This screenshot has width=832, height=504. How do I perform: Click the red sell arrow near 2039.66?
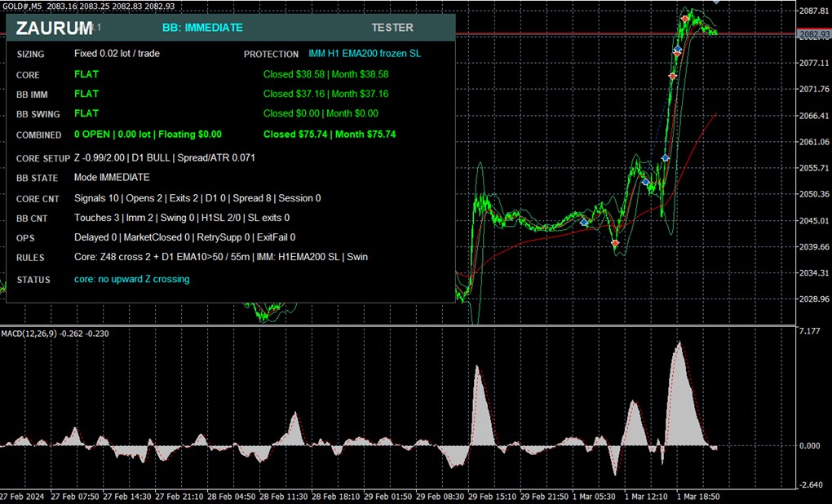(615, 244)
